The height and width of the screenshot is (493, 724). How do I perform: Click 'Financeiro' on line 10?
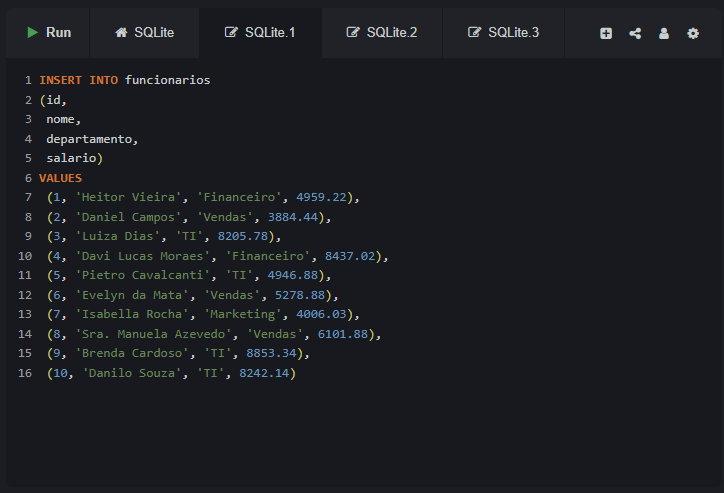coord(268,256)
